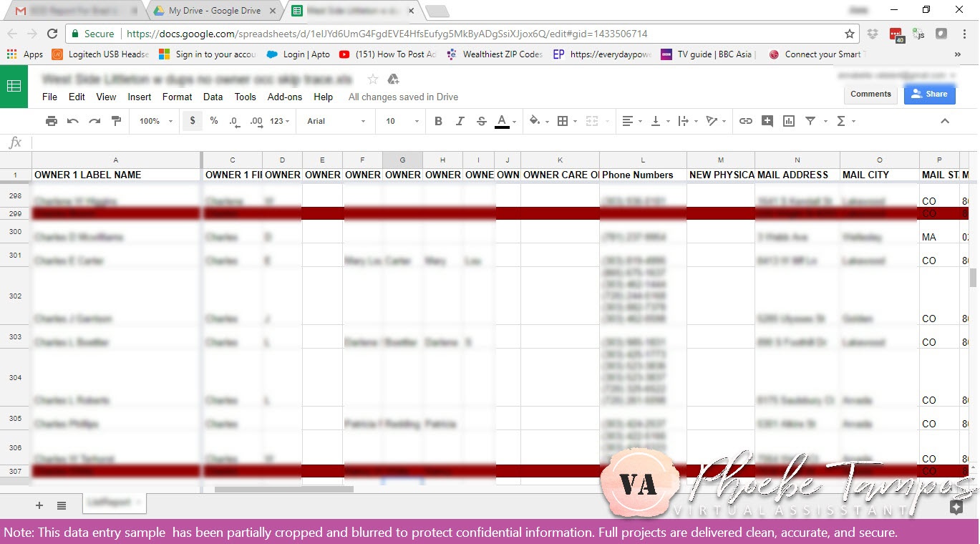Click the blue Share button
This screenshot has width=980, height=544.
pyautogui.click(x=929, y=94)
